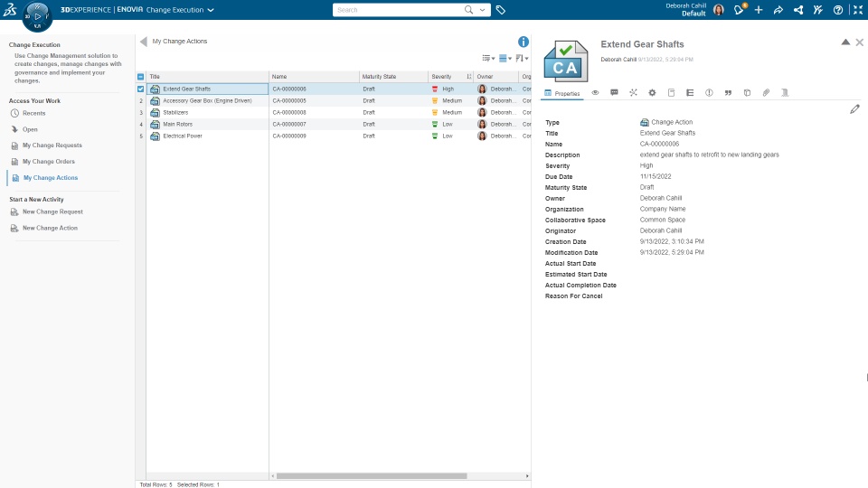The image size is (868, 488).
Task: Open the Electrical Power change action
Action: point(183,136)
